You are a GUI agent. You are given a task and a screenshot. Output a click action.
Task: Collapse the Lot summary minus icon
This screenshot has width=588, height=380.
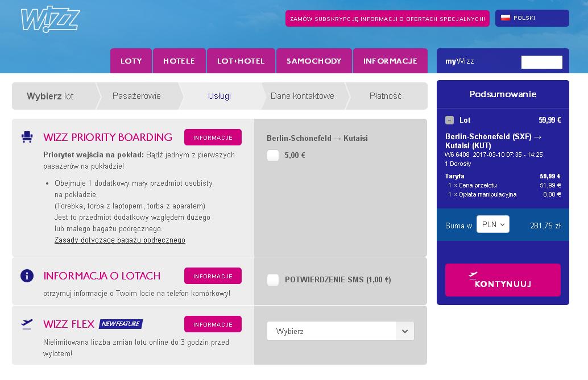pyautogui.click(x=449, y=120)
